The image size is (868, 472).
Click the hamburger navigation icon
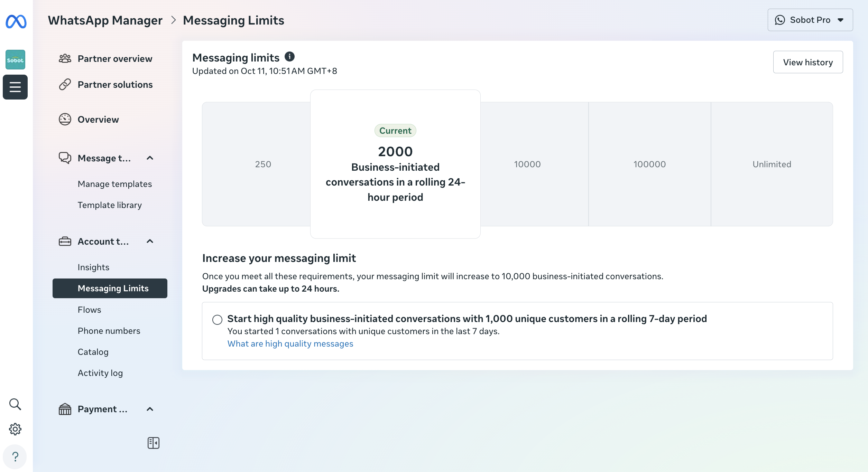click(15, 87)
